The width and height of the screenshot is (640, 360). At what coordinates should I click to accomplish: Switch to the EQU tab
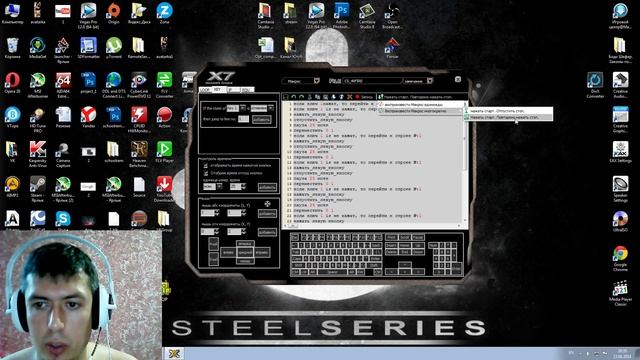pyautogui.click(x=247, y=90)
